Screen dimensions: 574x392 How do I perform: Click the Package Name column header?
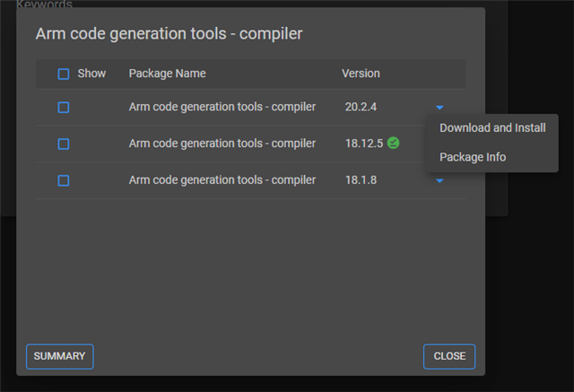click(167, 74)
